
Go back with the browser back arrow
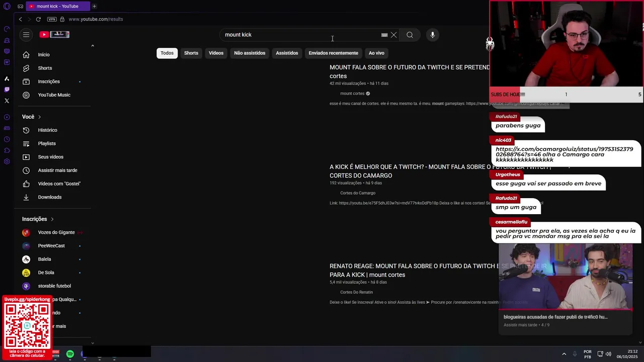point(20,19)
